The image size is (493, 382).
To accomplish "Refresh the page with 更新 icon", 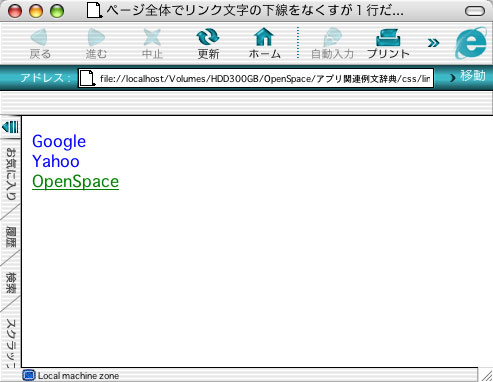I will point(208,37).
